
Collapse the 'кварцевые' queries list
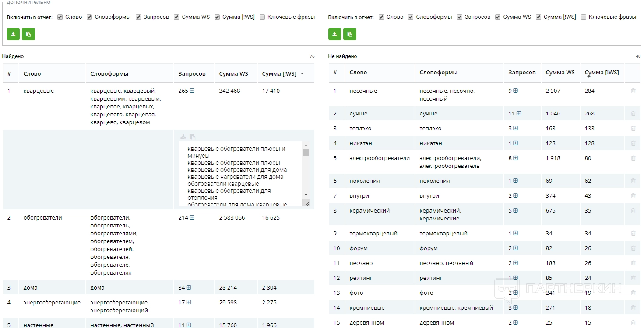[x=192, y=91]
